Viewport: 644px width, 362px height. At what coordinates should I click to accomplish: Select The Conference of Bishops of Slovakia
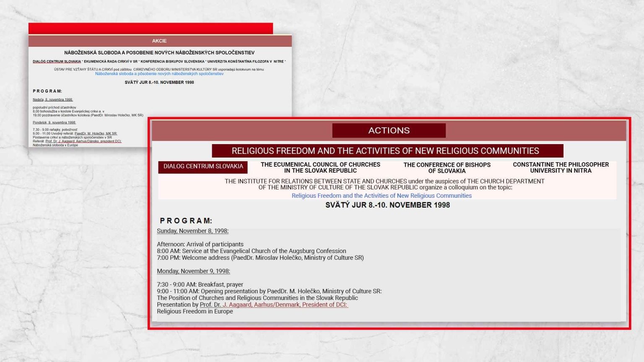click(x=447, y=168)
